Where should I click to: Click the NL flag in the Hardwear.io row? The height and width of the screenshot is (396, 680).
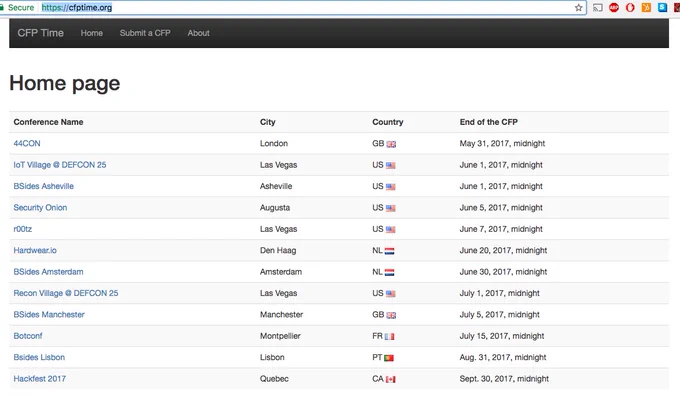click(389, 251)
